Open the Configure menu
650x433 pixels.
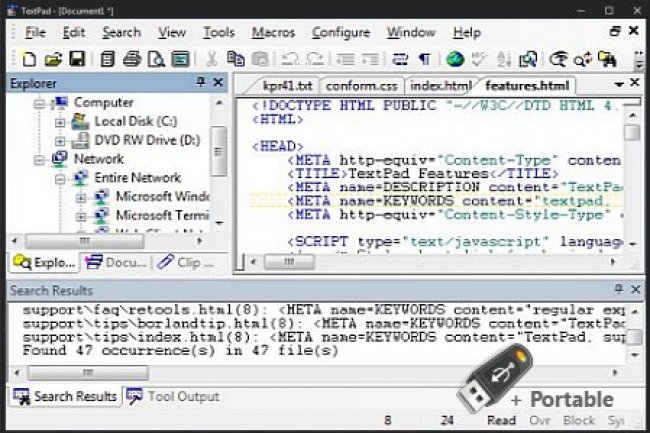[348, 32]
